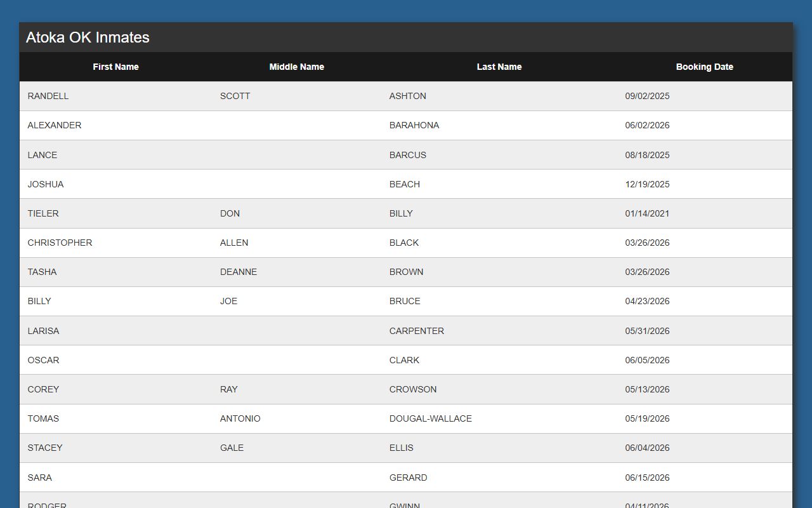Select last name BILLY
This screenshot has height=508, width=812.
coord(401,213)
